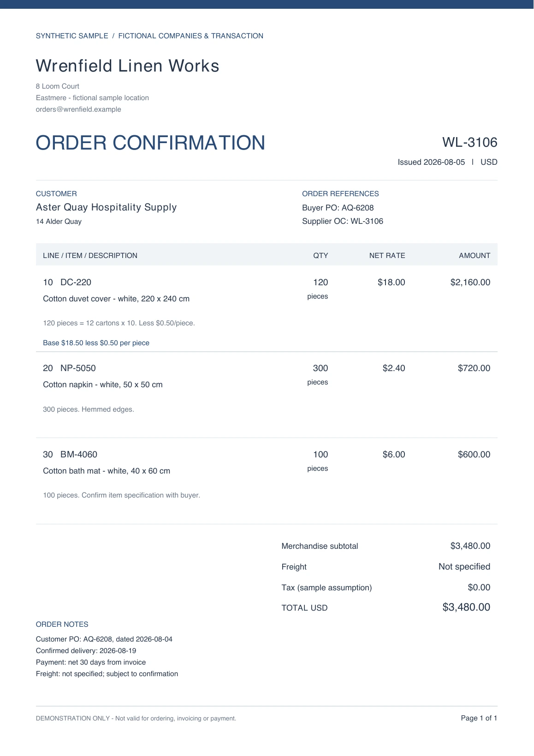Select the Issued 2026-08-05 date text
Screen dimensions: 534x756
[431, 162]
